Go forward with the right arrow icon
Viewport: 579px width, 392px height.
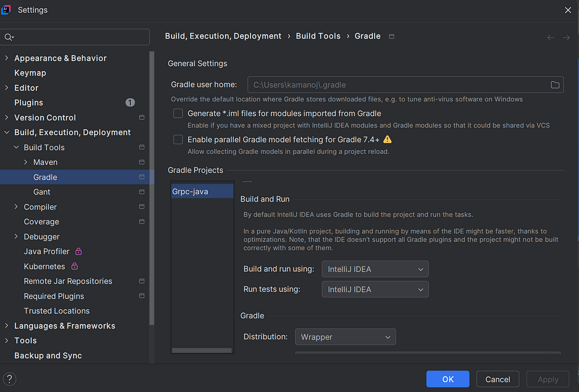[x=566, y=37]
